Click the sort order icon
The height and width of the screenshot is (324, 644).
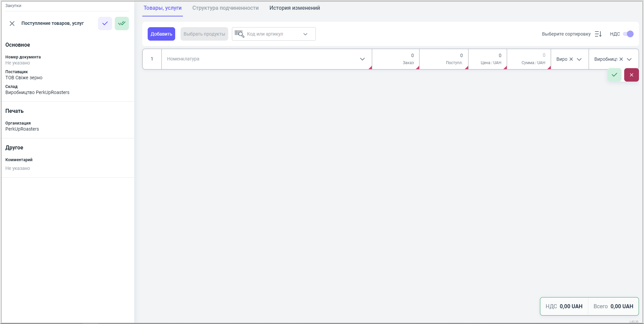[x=598, y=34]
